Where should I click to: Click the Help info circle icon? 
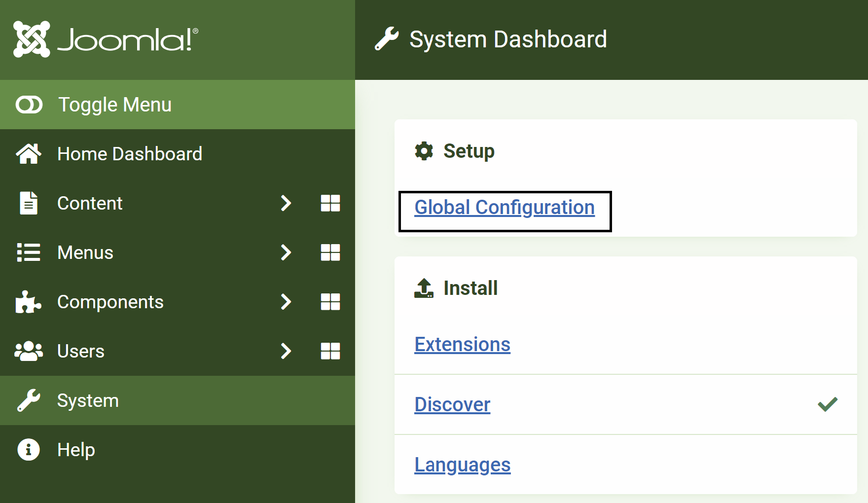tap(29, 450)
